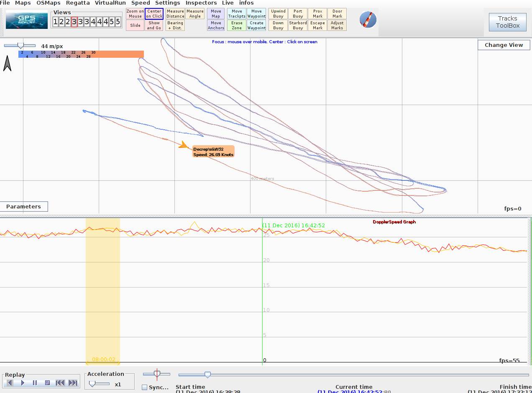The width and height of the screenshot is (532, 393).
Task: Click the GPS Action Replay logo
Action: pos(27,20)
